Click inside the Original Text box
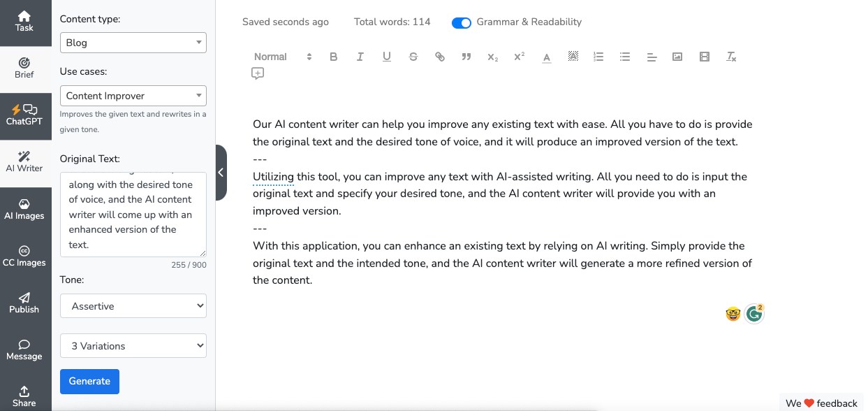The width and height of the screenshot is (868, 411). [x=133, y=215]
